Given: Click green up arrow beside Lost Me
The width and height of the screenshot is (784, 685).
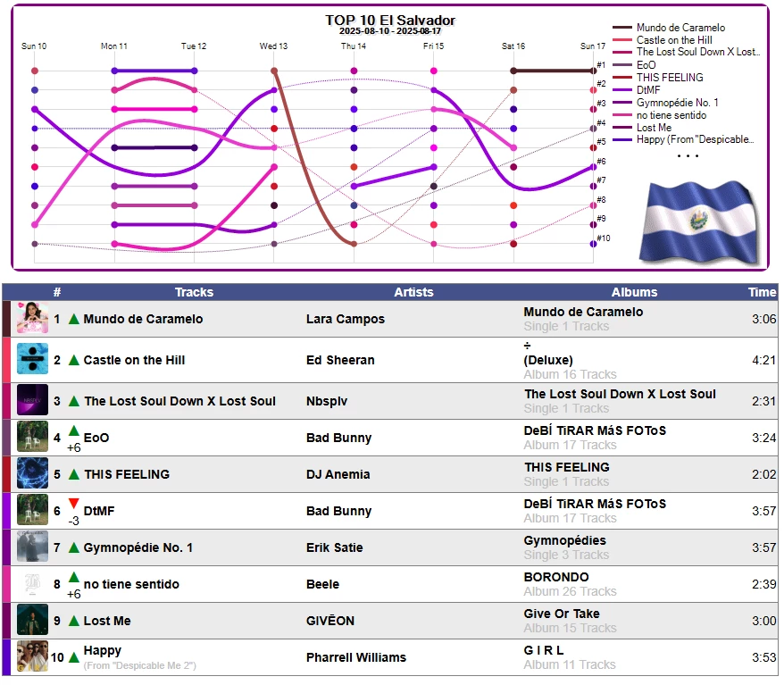Looking at the screenshot, I should [x=74, y=621].
